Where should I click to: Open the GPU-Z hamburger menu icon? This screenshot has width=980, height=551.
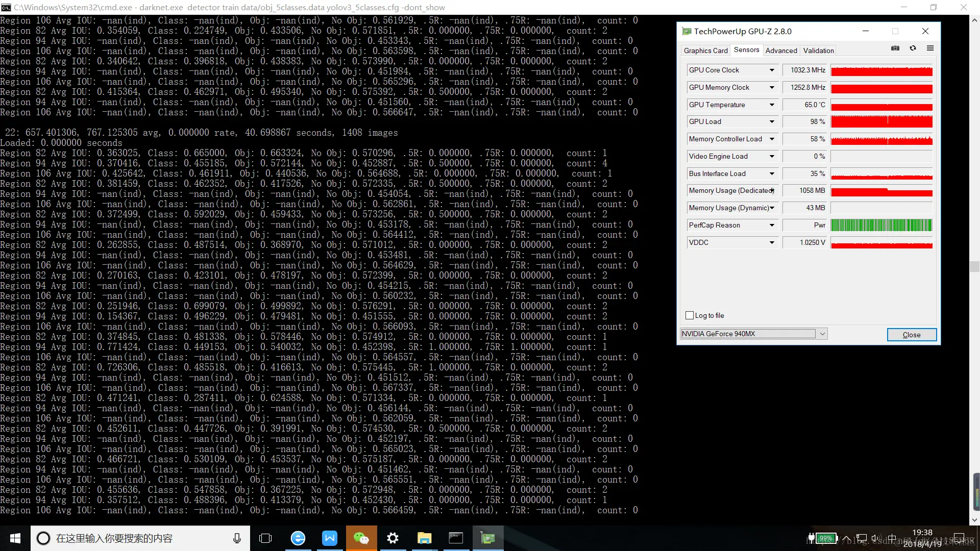(930, 48)
